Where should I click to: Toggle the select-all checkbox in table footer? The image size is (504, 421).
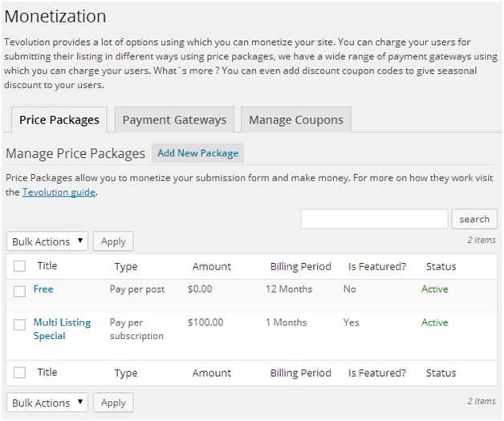pos(20,373)
